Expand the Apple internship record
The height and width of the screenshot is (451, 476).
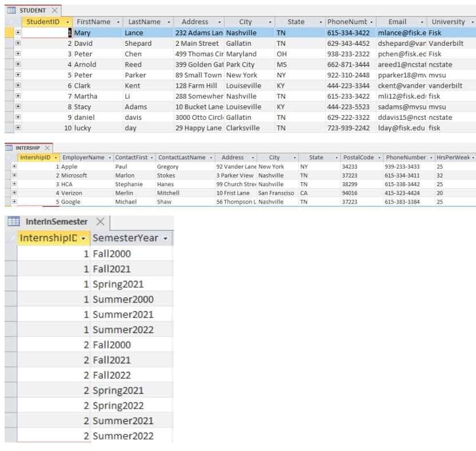[14, 166]
